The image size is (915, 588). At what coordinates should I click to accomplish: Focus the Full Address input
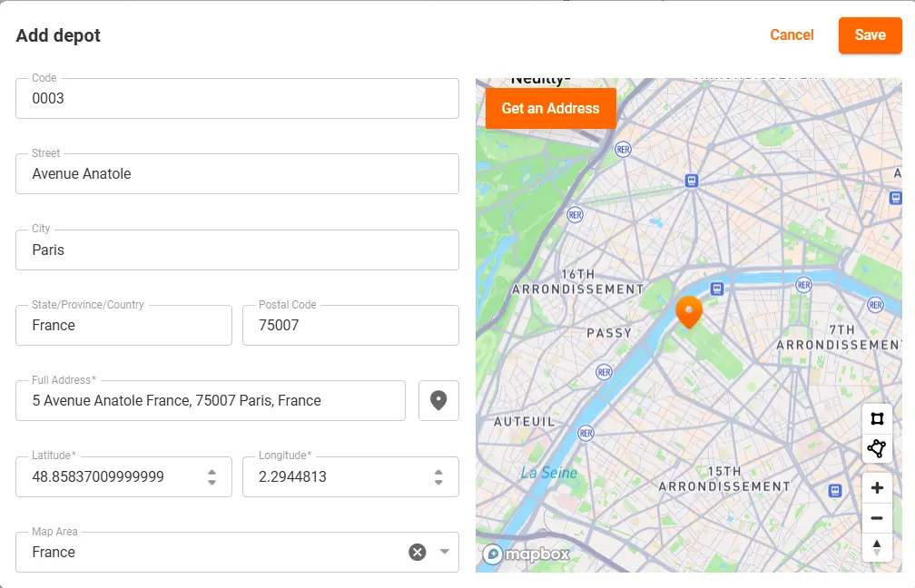pos(210,400)
